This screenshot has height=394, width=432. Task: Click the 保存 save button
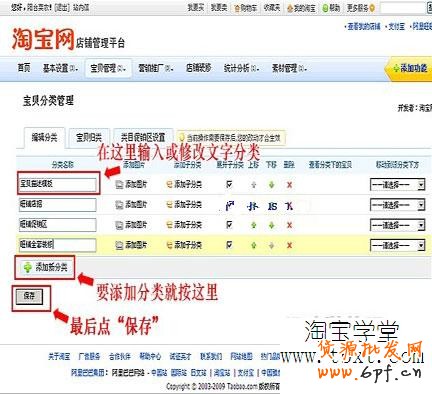click(29, 296)
